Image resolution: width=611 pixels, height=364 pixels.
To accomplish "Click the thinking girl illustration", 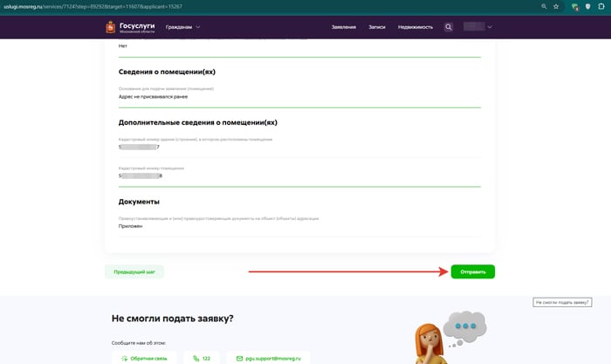I will pos(430,344).
